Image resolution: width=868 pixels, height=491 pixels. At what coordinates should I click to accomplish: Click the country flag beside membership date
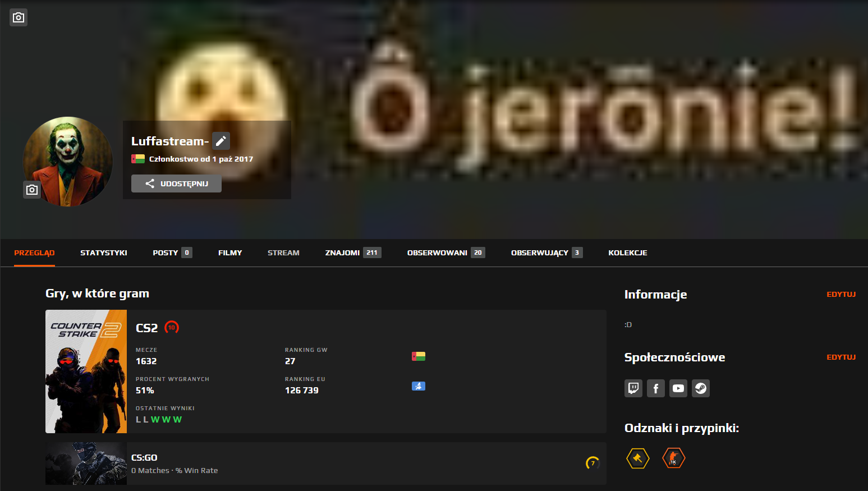tap(138, 159)
